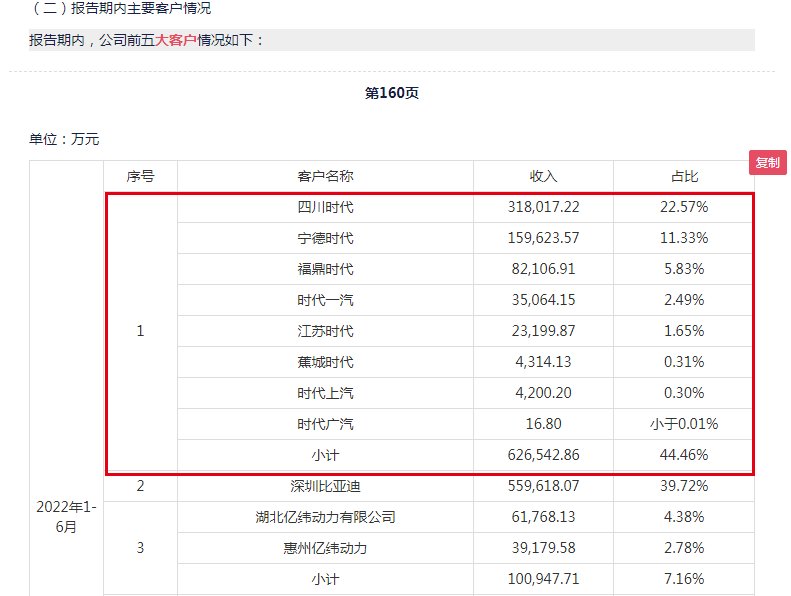The width and height of the screenshot is (791, 596).
Task: Select the 收入 column header
Action: tap(543, 176)
